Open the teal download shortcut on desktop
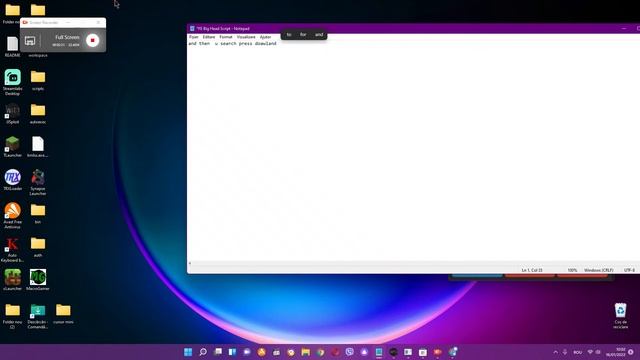This screenshot has width=640, height=360. coord(38,316)
